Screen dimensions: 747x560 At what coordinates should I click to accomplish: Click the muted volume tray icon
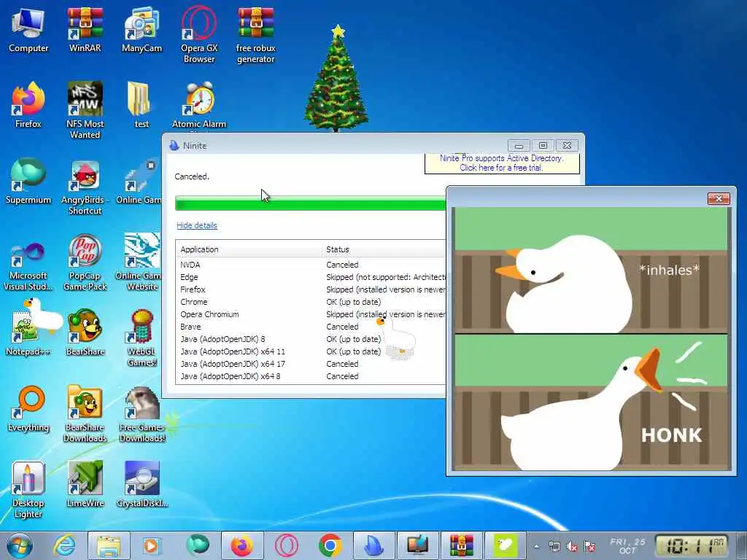click(x=572, y=546)
